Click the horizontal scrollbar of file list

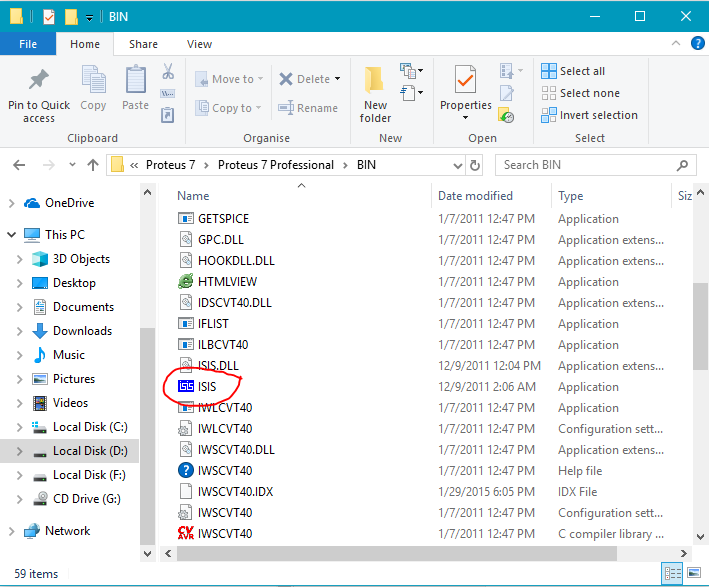[x=397, y=554]
